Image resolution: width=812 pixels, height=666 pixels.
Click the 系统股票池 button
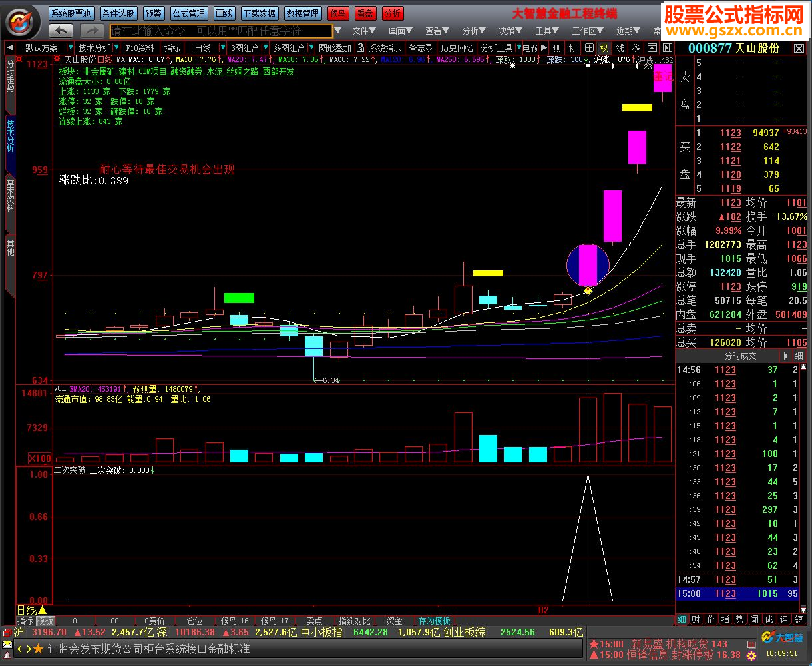pyautogui.click(x=72, y=13)
